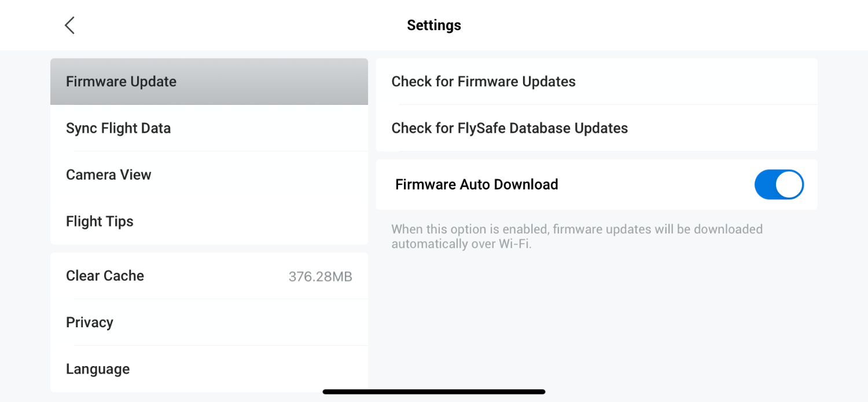
Task: Check for Firmware Updates
Action: point(483,82)
